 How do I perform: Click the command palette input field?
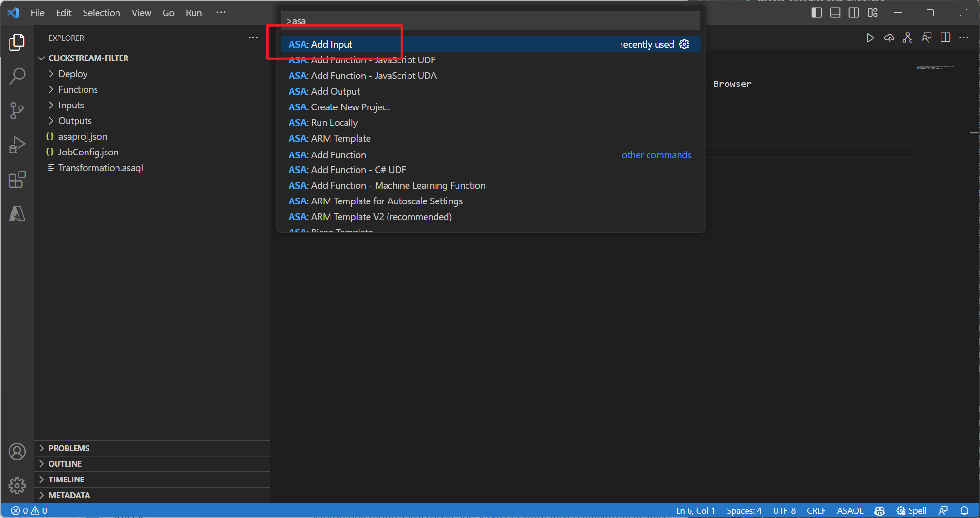click(490, 21)
